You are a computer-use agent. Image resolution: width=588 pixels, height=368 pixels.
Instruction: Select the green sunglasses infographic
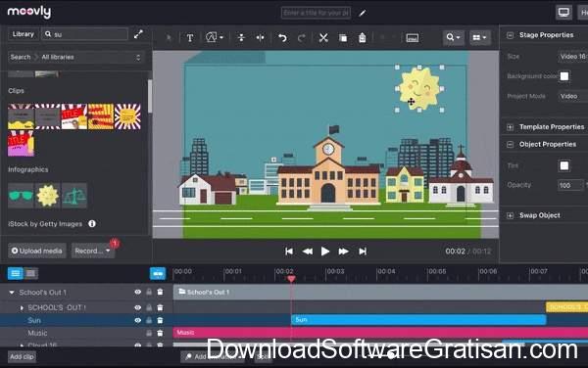(21, 196)
